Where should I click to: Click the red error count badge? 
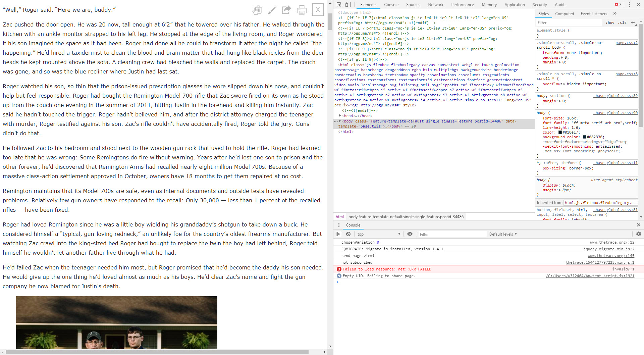tap(618, 5)
